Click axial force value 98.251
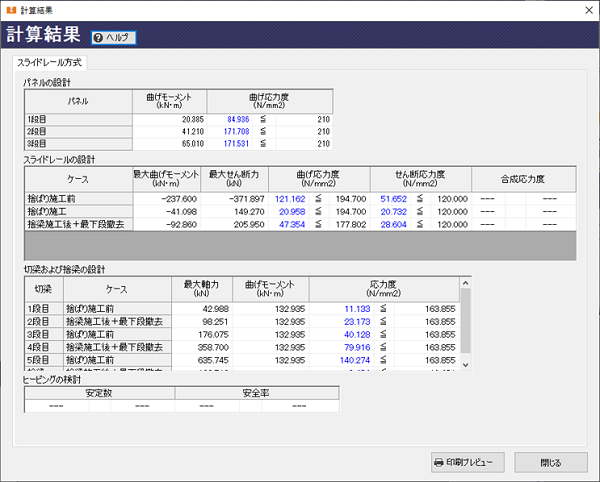This screenshot has height=482, width=600. pos(215,322)
